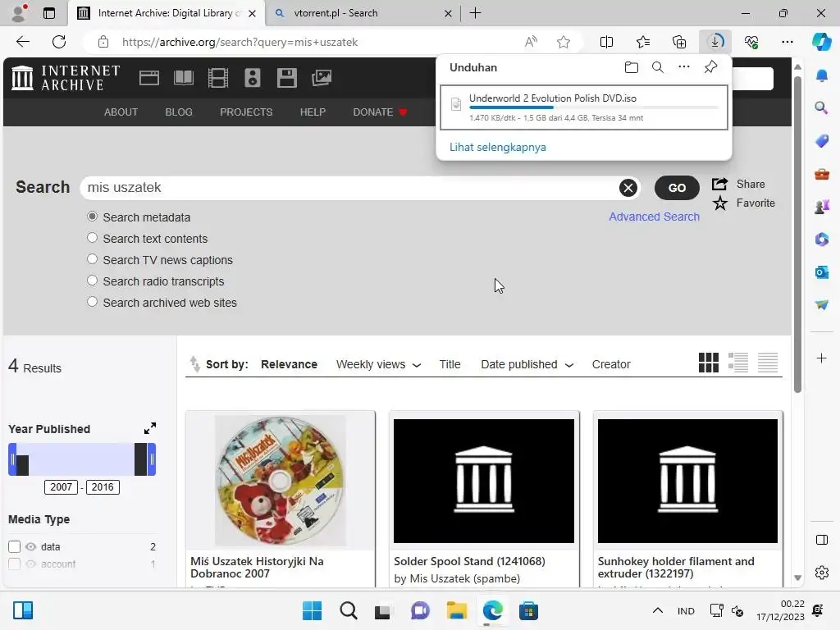Screen dimensions: 840x630
Task: Add page to favorites star icon
Action: click(564, 42)
